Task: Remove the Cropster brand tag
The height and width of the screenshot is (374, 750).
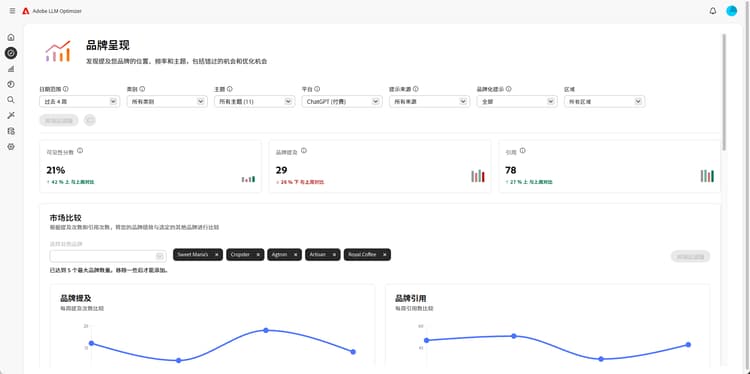Action: click(x=258, y=255)
